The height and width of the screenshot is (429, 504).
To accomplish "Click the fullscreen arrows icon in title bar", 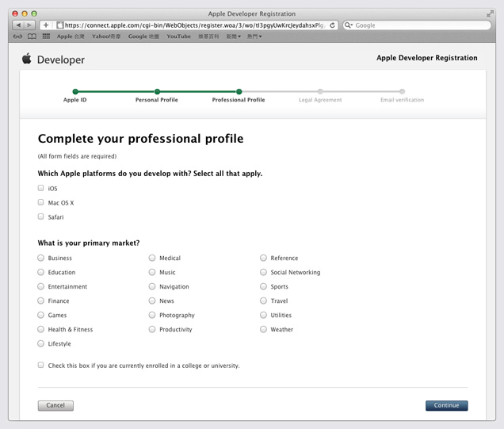I will (490, 13).
